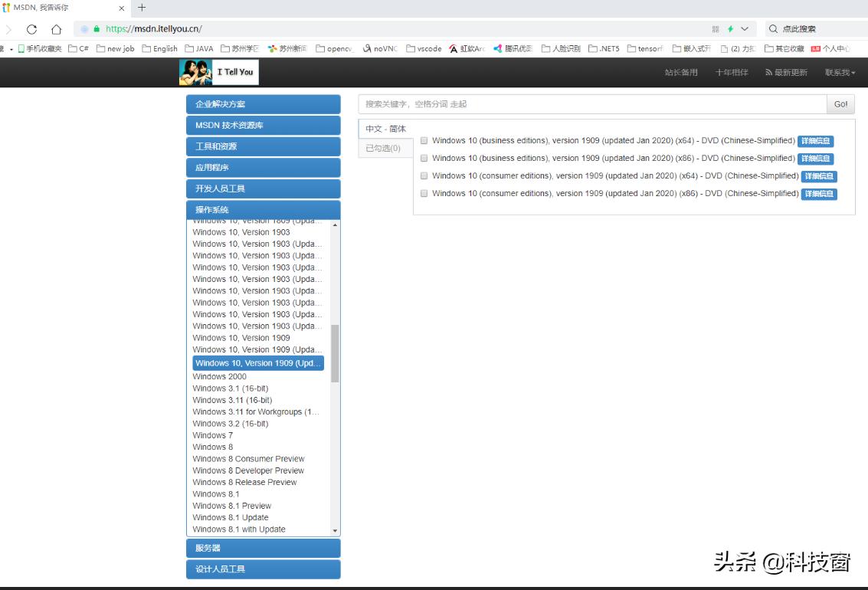The height and width of the screenshot is (590, 868).
Task: Open the noVNC bookmark
Action: 380,49
